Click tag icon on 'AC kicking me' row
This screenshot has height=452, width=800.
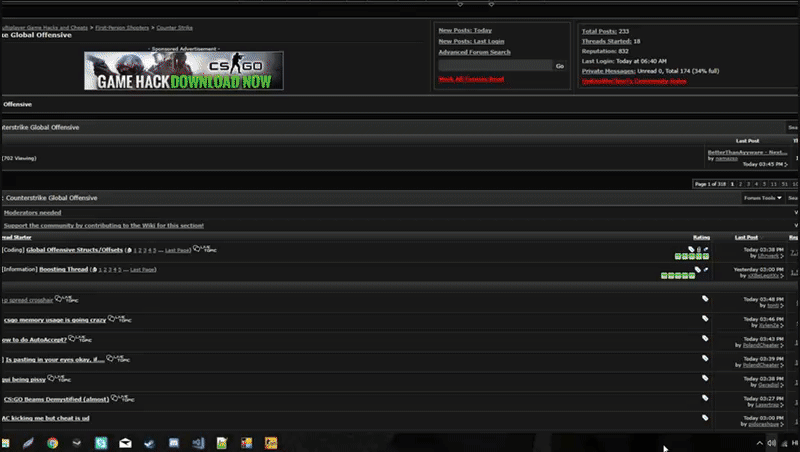[x=705, y=418]
